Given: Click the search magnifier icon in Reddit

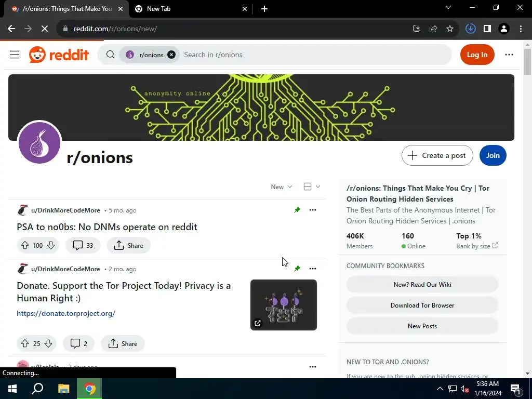Looking at the screenshot, I should 110,55.
